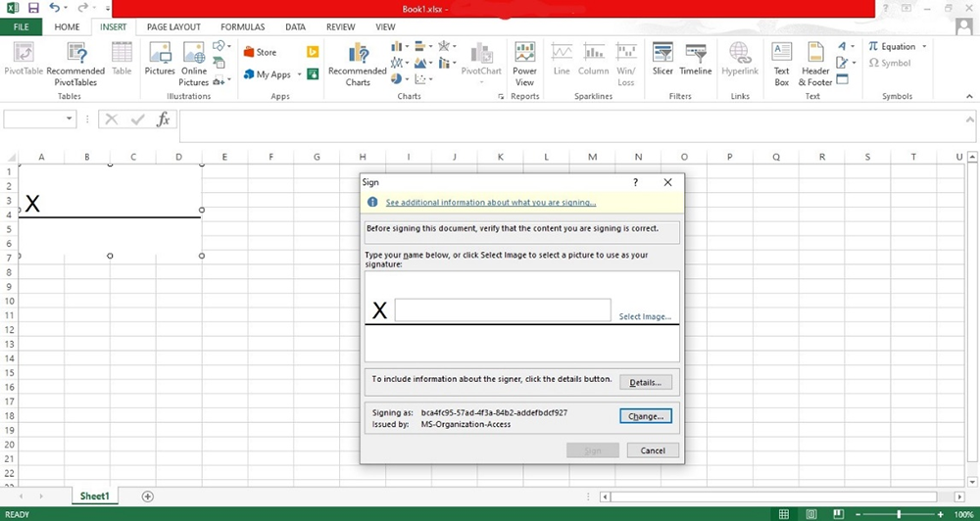Follow the Select Image... link
The image size is (980, 521).
pos(645,316)
